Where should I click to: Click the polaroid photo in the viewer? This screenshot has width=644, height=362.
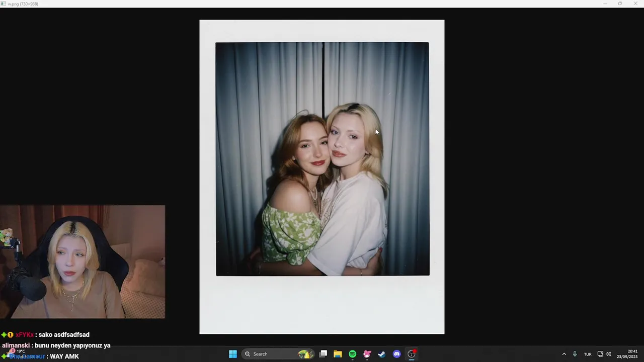[322, 177]
